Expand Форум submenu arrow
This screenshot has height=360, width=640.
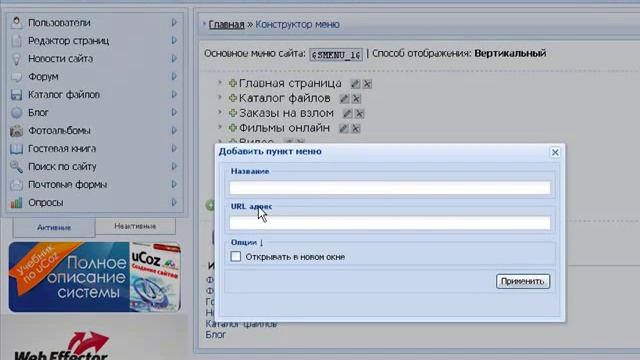(x=174, y=77)
